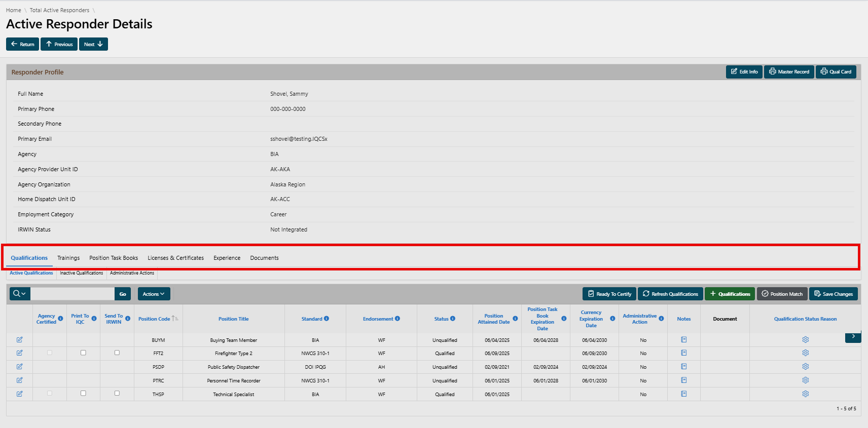Focus the qualifications search input field
The height and width of the screenshot is (428, 868).
pos(73,294)
